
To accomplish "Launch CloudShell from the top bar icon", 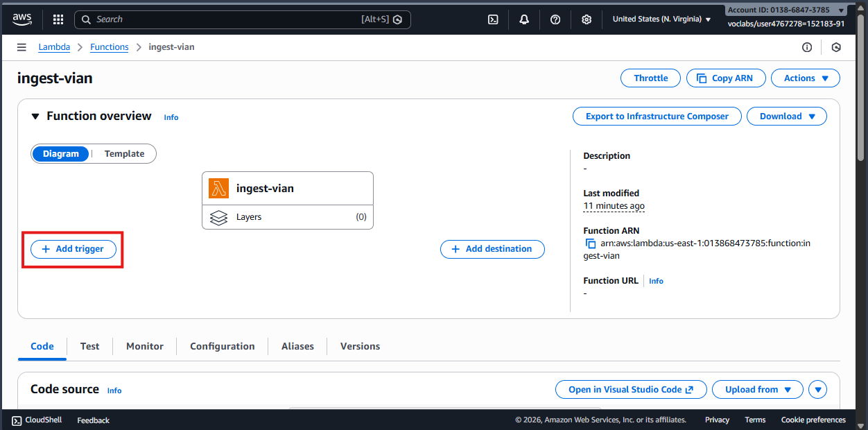I will [493, 19].
